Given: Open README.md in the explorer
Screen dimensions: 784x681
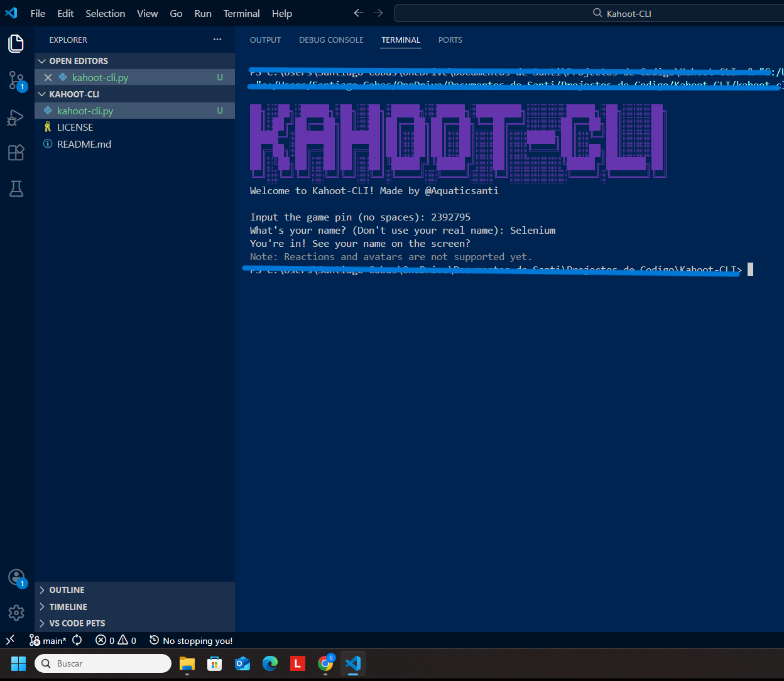Looking at the screenshot, I should [84, 144].
